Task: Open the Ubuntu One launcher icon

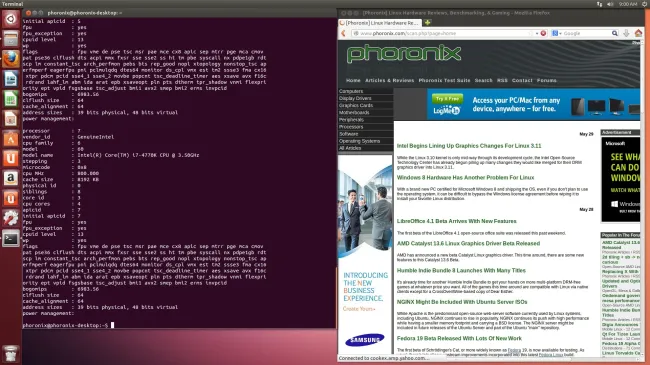Action: 11,158
